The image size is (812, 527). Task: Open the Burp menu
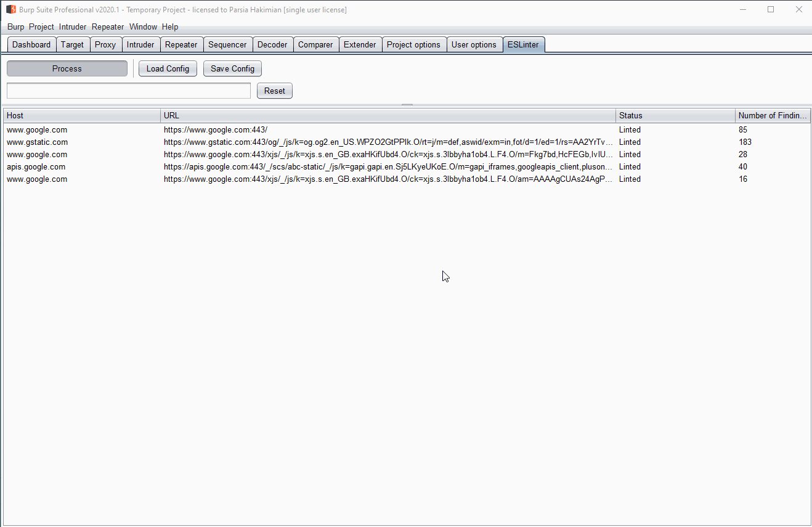click(x=16, y=27)
